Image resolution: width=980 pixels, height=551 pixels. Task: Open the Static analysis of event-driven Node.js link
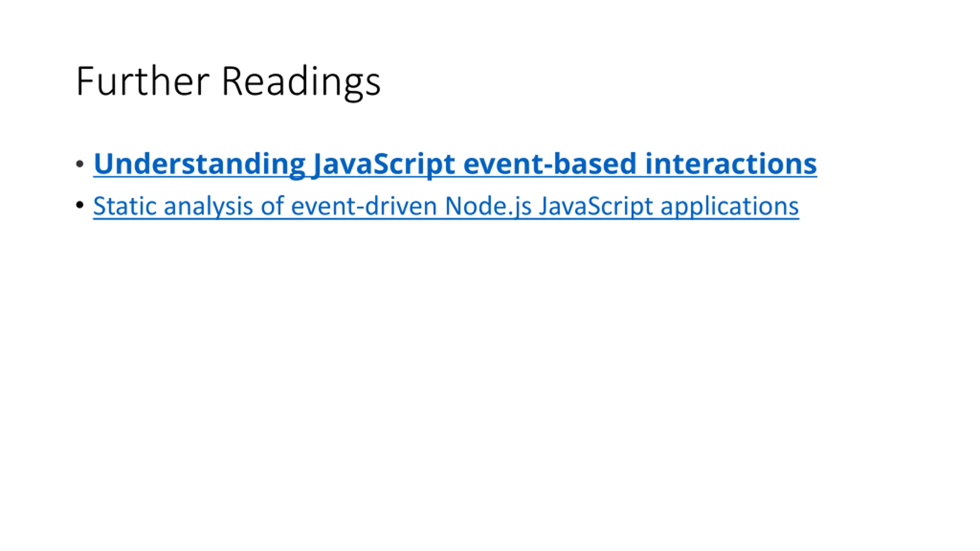446,206
